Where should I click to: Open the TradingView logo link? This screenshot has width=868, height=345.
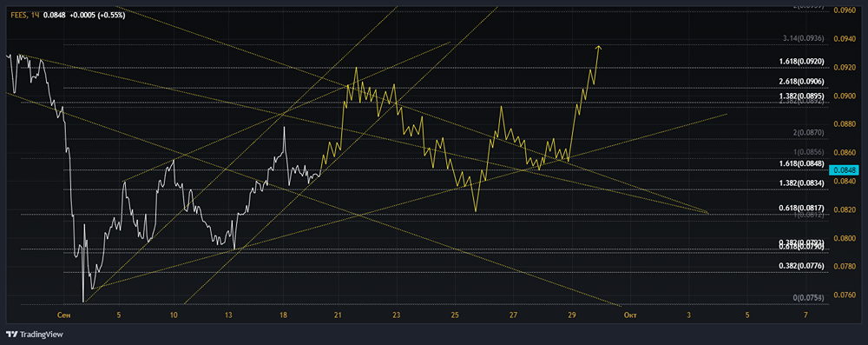tap(35, 335)
